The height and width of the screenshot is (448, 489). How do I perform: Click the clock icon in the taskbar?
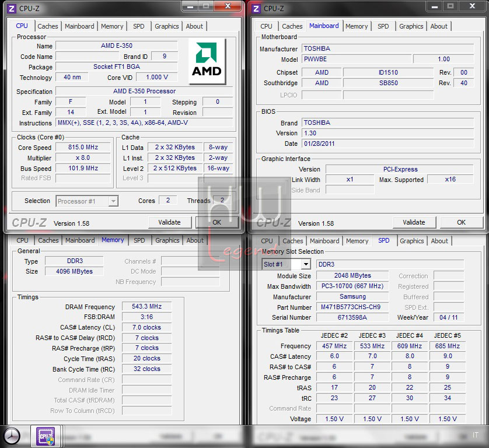(x=12, y=436)
